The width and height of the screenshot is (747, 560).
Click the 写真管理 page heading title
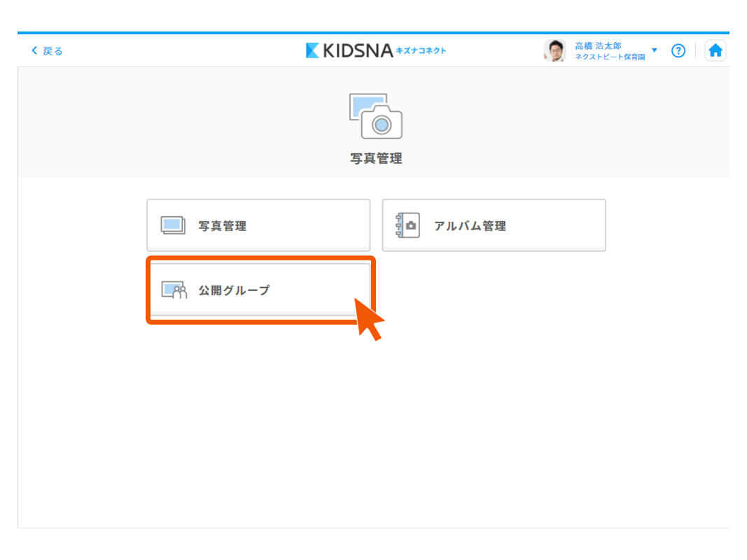click(376, 159)
